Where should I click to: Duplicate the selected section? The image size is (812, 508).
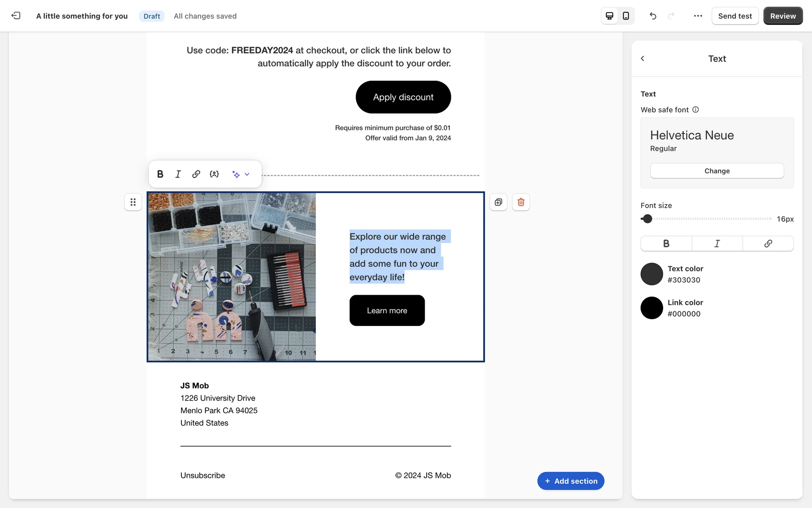click(x=498, y=202)
